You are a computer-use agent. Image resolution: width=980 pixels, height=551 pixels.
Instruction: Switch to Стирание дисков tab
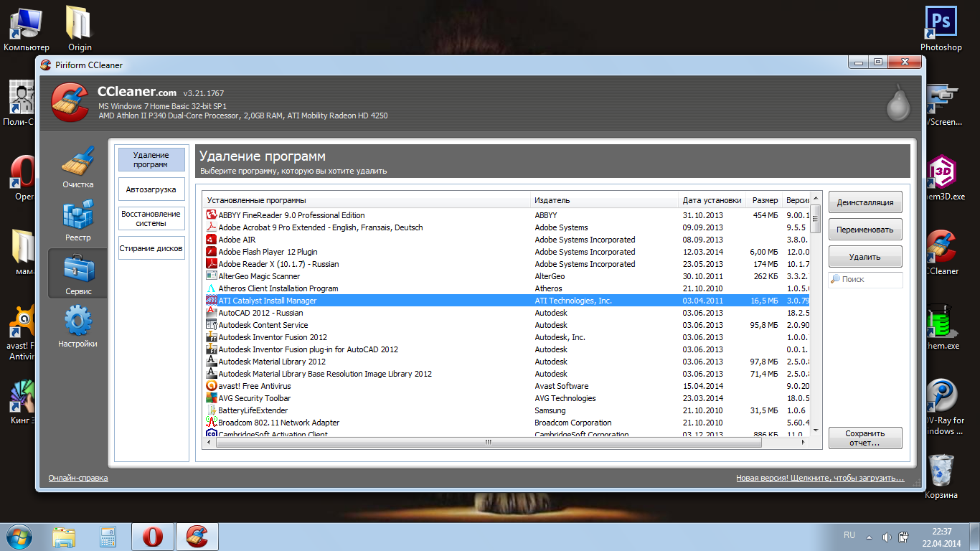(151, 248)
